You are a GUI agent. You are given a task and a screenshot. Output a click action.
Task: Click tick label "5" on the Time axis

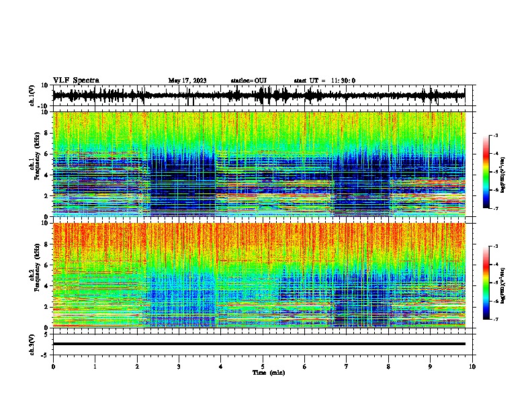click(263, 367)
